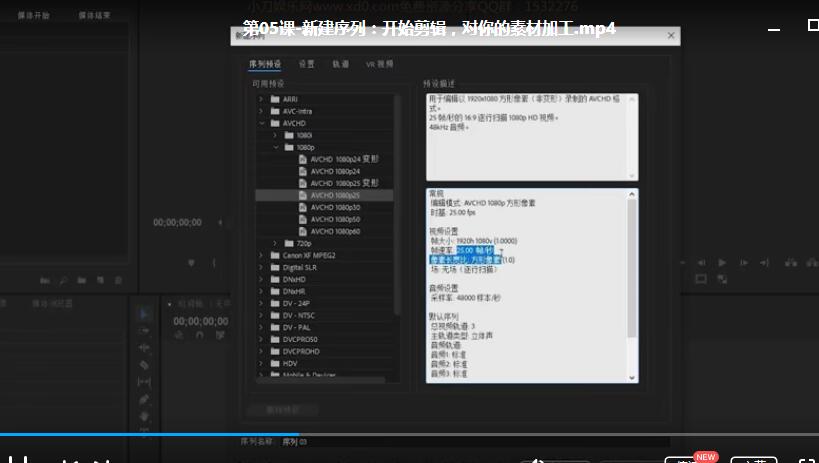The width and height of the screenshot is (819, 463).
Task: Open the VR 视频 tab
Action: pyautogui.click(x=379, y=64)
